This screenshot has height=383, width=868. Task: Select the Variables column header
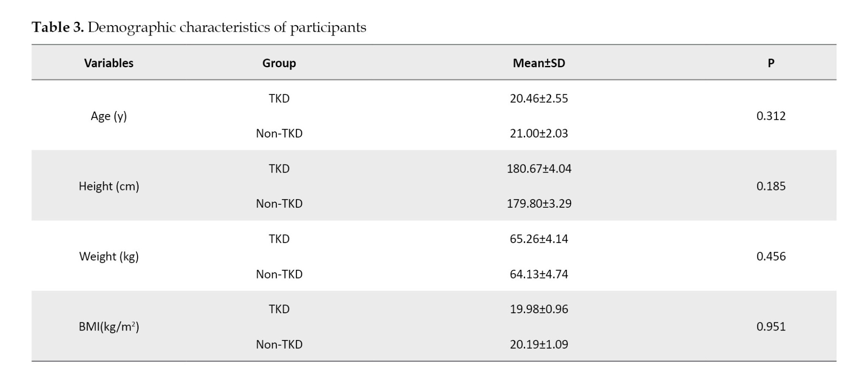coord(108,63)
